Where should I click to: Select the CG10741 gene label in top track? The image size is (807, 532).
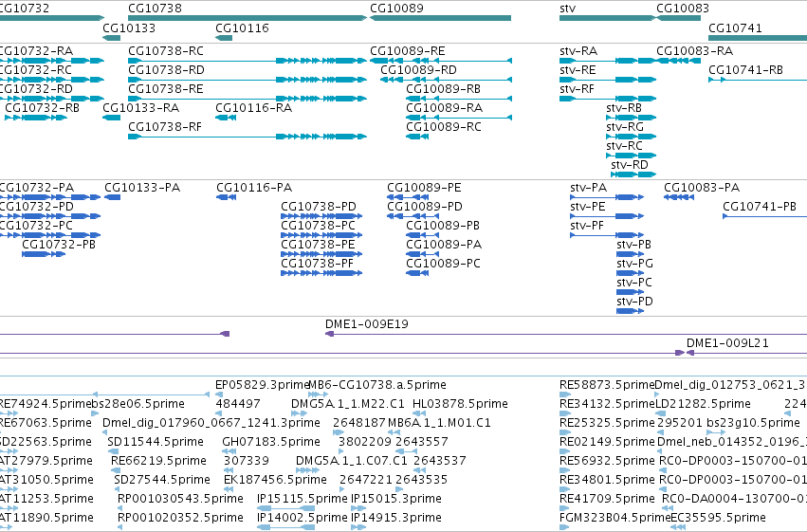[x=735, y=28]
